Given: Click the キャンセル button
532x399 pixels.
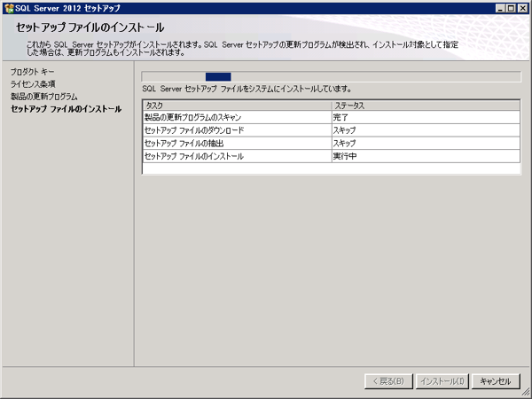Looking at the screenshot, I should 496,381.
